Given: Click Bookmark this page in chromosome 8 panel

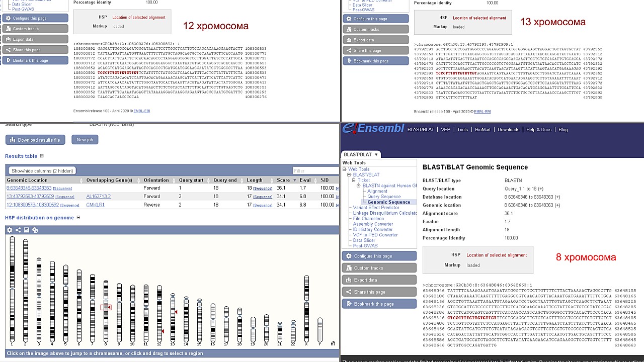Looking at the screenshot, I should pos(379,304).
